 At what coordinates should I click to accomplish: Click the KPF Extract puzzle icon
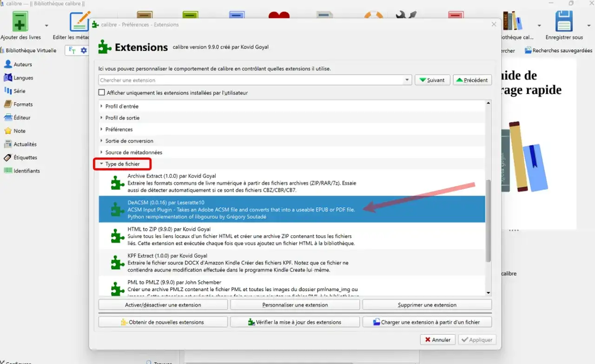point(117,263)
